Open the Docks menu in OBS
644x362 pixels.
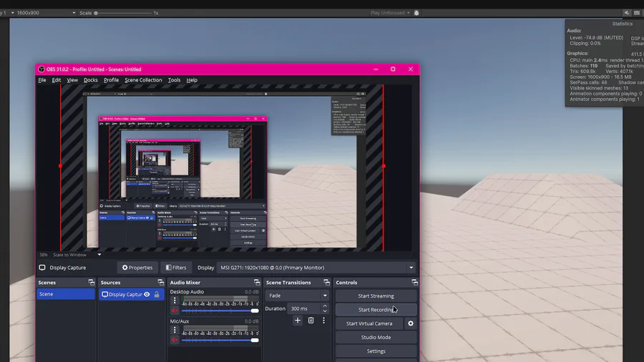point(91,80)
